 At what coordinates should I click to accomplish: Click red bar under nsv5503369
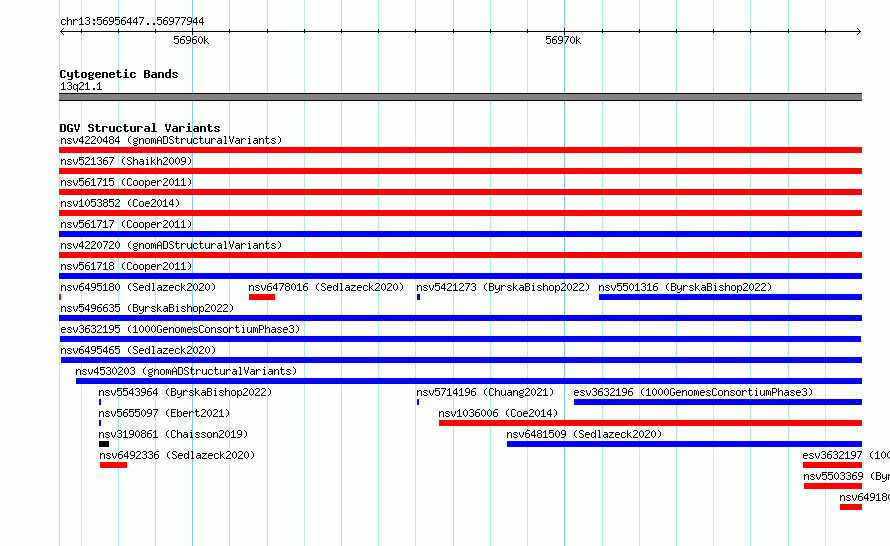833,486
